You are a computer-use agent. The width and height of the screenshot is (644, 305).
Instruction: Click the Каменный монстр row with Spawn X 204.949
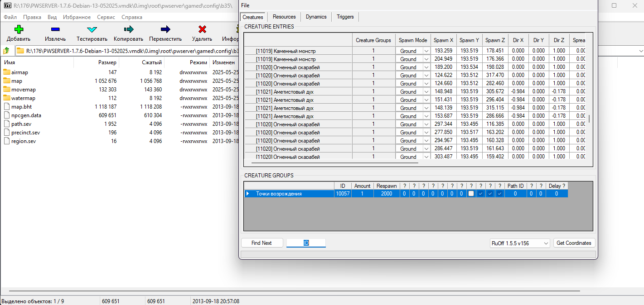point(298,59)
